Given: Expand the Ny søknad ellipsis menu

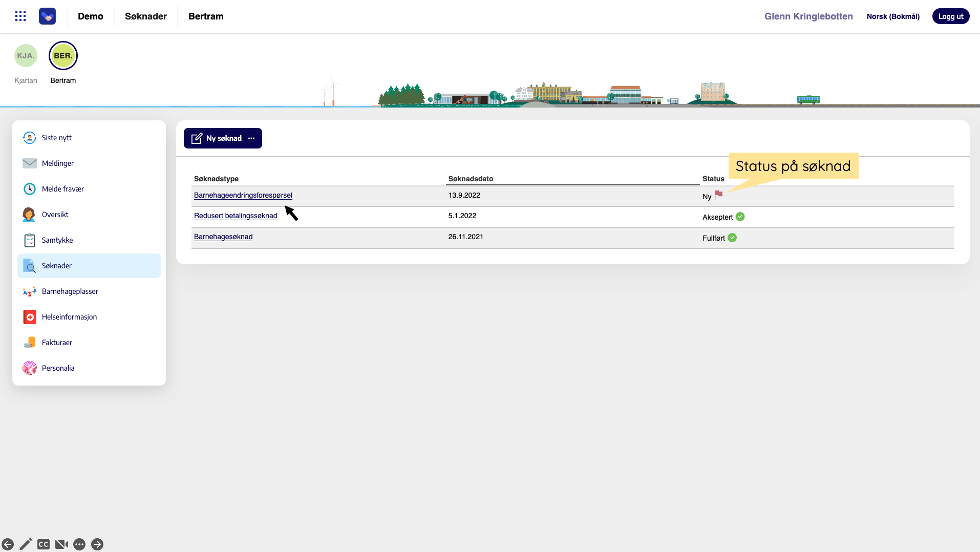Looking at the screenshot, I should point(251,138).
